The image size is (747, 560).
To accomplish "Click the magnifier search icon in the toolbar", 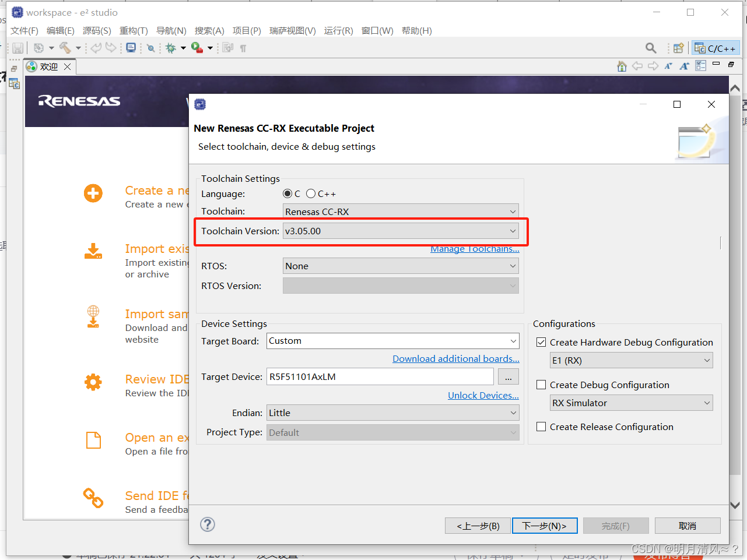I will pos(651,48).
